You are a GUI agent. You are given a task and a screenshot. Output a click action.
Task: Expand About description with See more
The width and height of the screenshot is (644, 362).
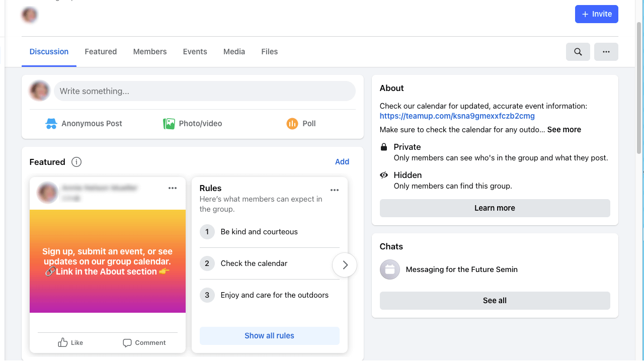tap(564, 130)
